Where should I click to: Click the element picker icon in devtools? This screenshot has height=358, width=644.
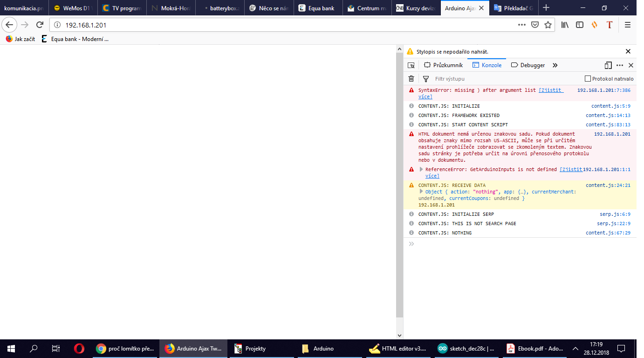[x=411, y=65]
